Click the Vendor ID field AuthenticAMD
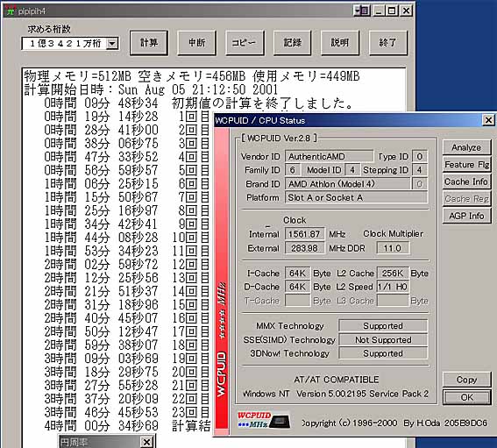Screen dimensions: 497x448 tap(329, 157)
